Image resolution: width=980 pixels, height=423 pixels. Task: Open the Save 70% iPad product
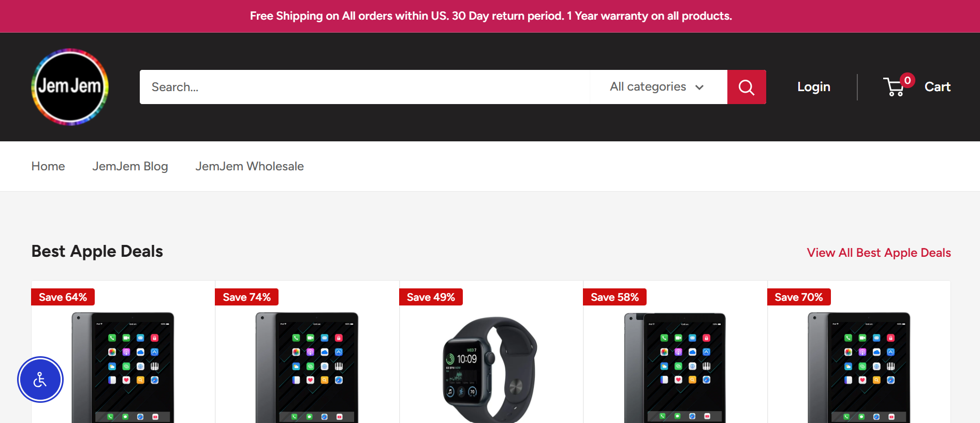(x=859, y=367)
